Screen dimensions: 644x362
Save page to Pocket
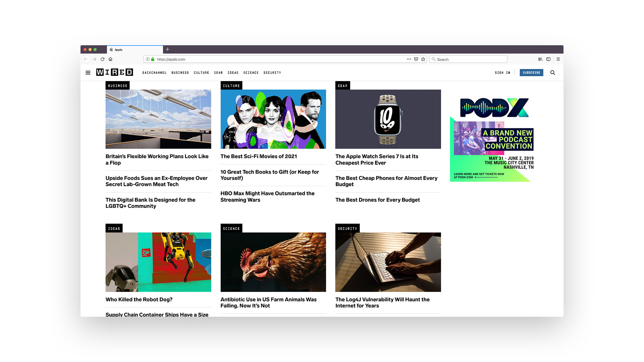416,59
